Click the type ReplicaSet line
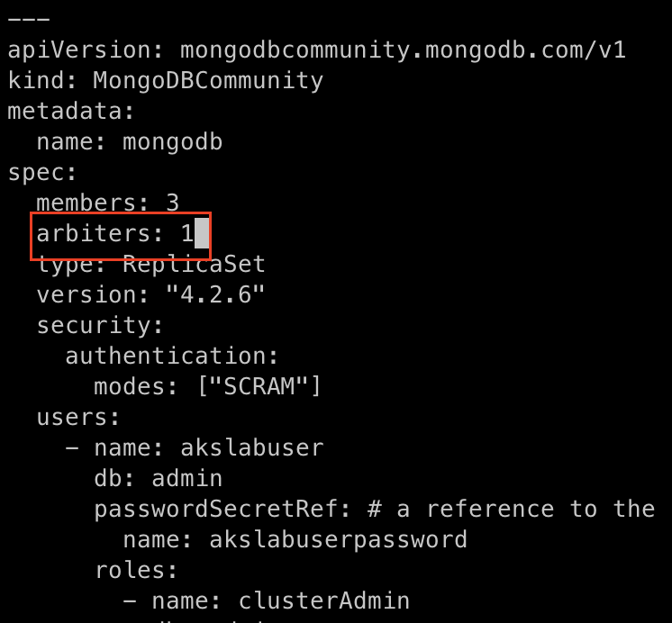 (150, 265)
